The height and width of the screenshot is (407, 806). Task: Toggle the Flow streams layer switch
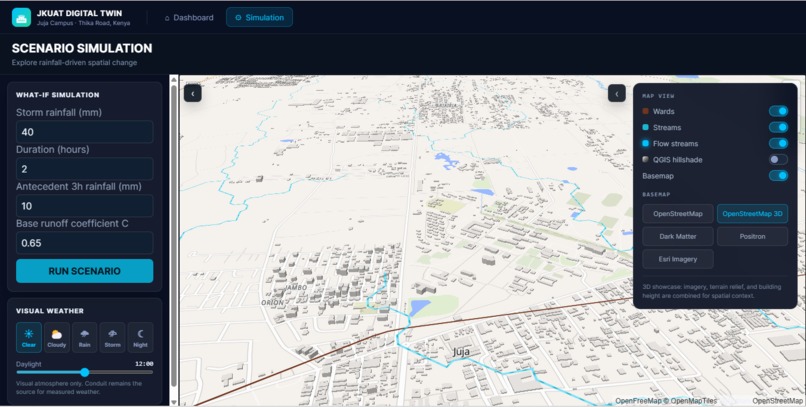(x=778, y=143)
